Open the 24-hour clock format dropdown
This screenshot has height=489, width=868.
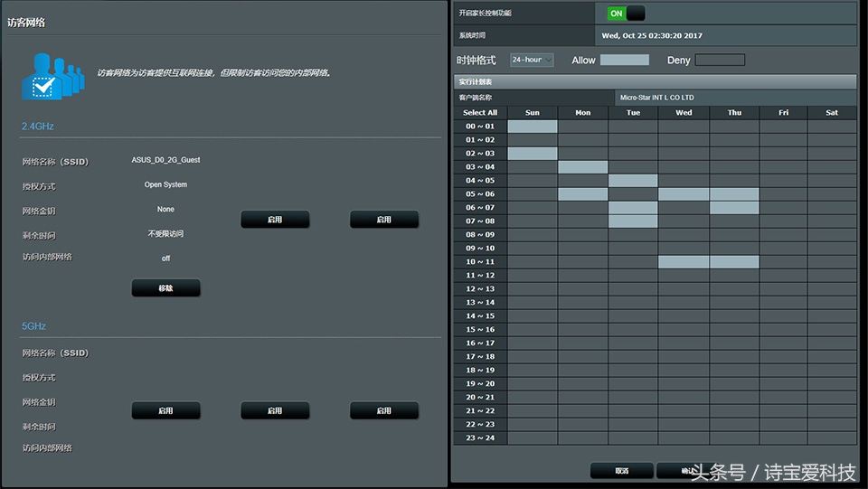(x=532, y=60)
